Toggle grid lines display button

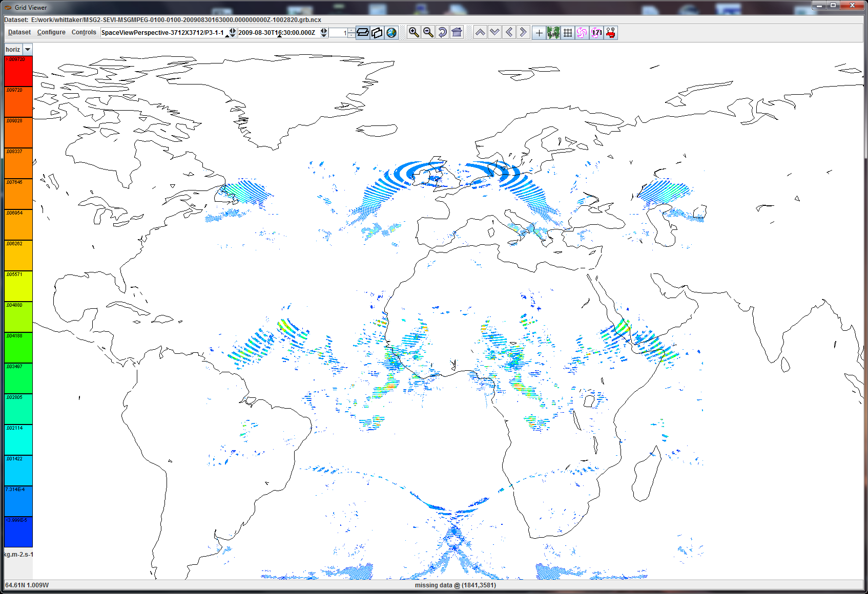(568, 33)
